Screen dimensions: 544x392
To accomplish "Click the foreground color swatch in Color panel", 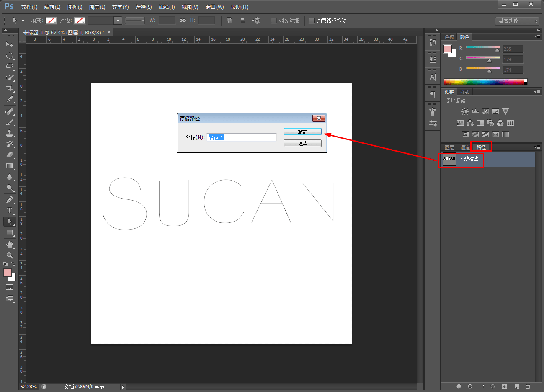I will [x=448, y=49].
